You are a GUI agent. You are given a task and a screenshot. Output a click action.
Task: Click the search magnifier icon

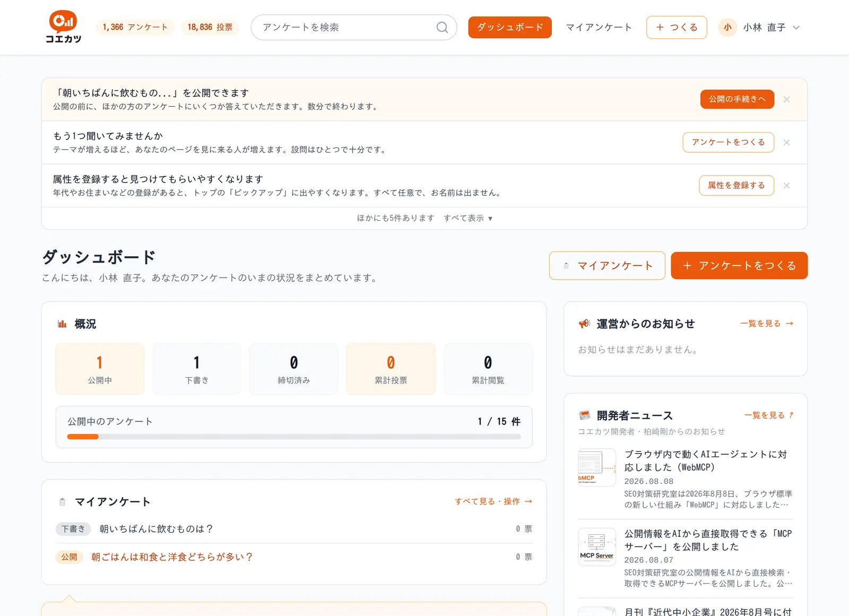point(442,28)
